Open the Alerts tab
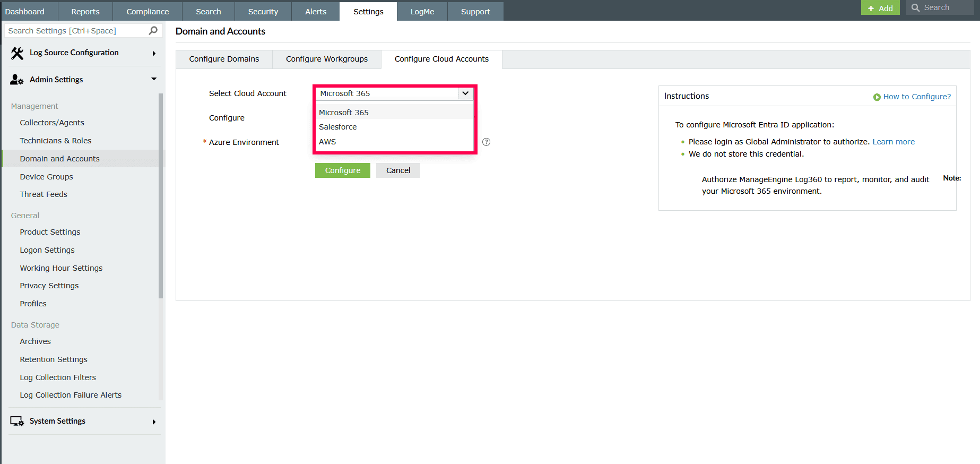This screenshot has width=980, height=464. 316,11
